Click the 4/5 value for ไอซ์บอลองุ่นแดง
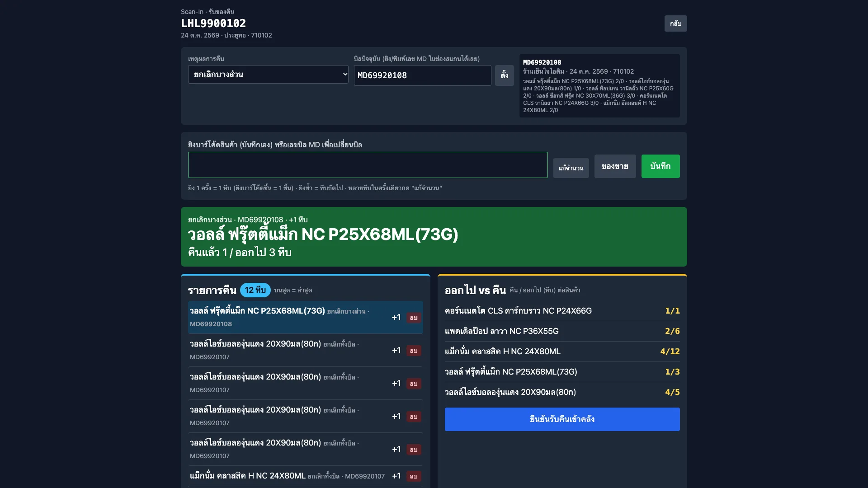868x488 pixels. (672, 392)
